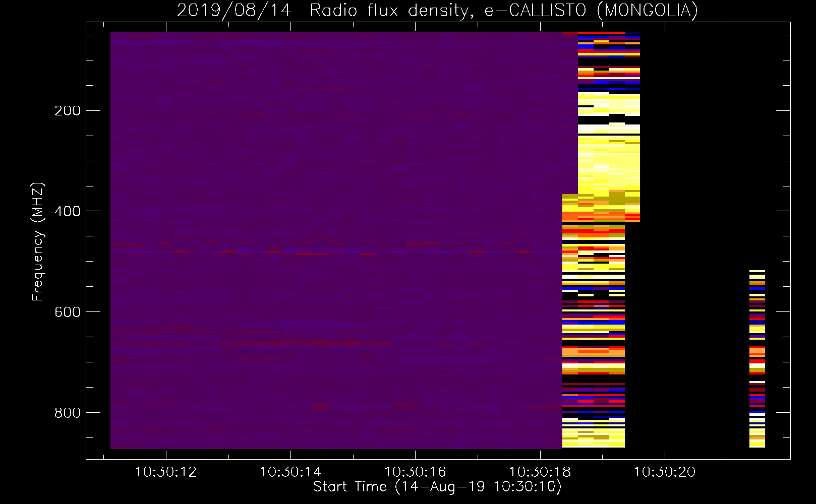Image resolution: width=816 pixels, height=504 pixels.
Task: Click the 10:30:16 time tick label
Action: click(415, 472)
